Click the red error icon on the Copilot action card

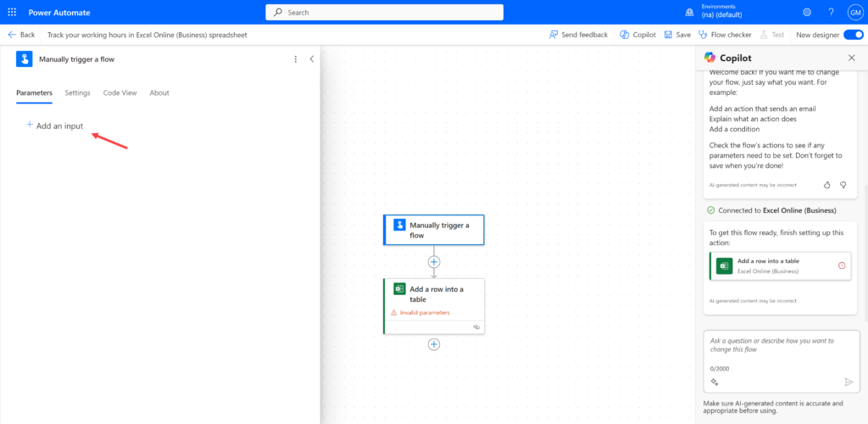tap(842, 265)
